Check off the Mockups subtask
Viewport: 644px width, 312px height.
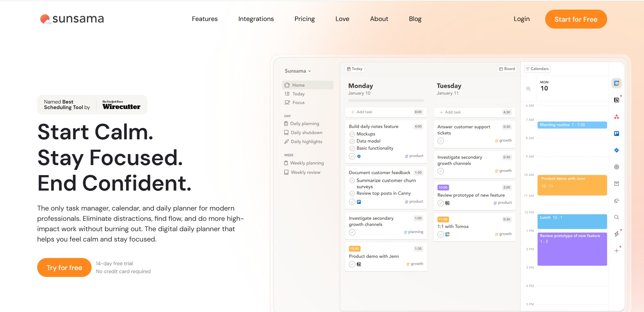point(352,134)
